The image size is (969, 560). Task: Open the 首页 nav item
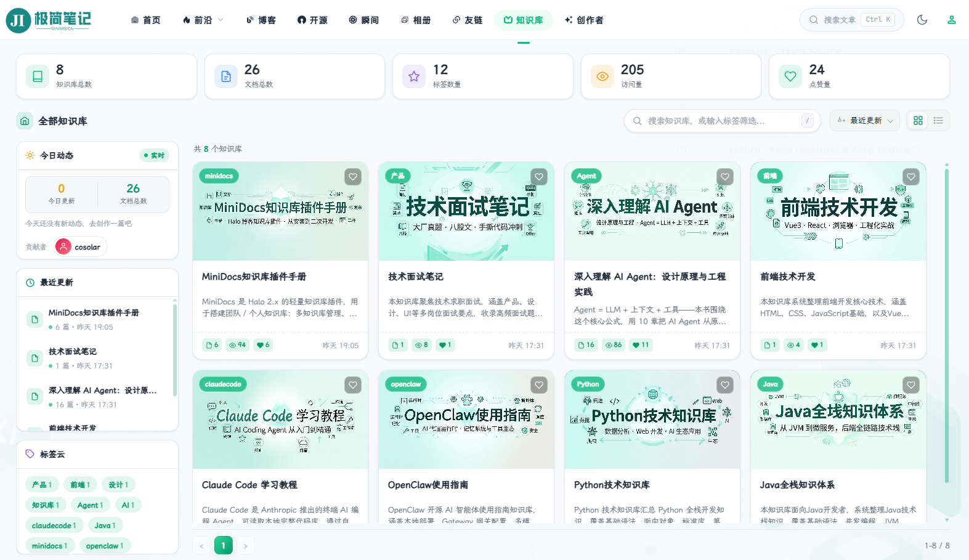(146, 20)
